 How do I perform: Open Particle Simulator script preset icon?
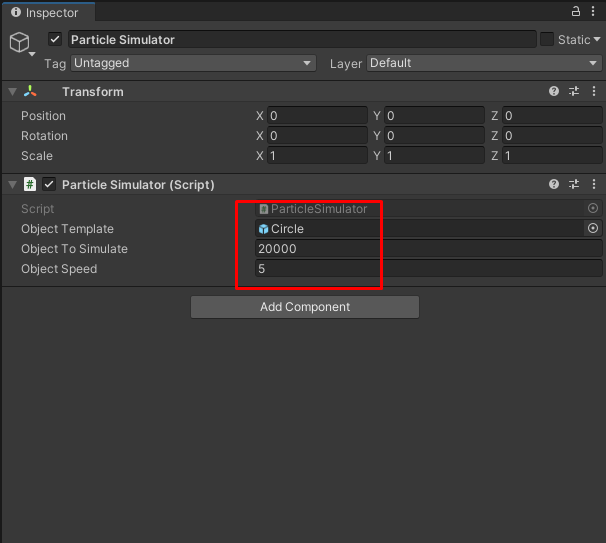point(574,184)
